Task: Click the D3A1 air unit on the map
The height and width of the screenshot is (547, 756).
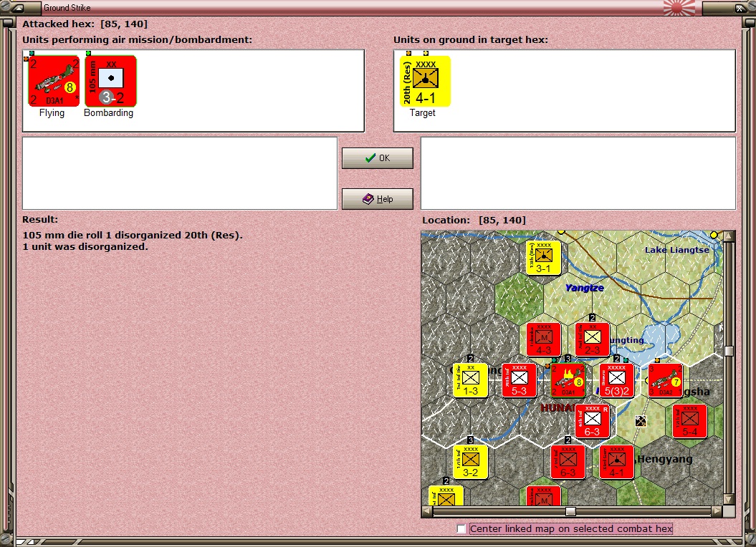Action: point(568,381)
